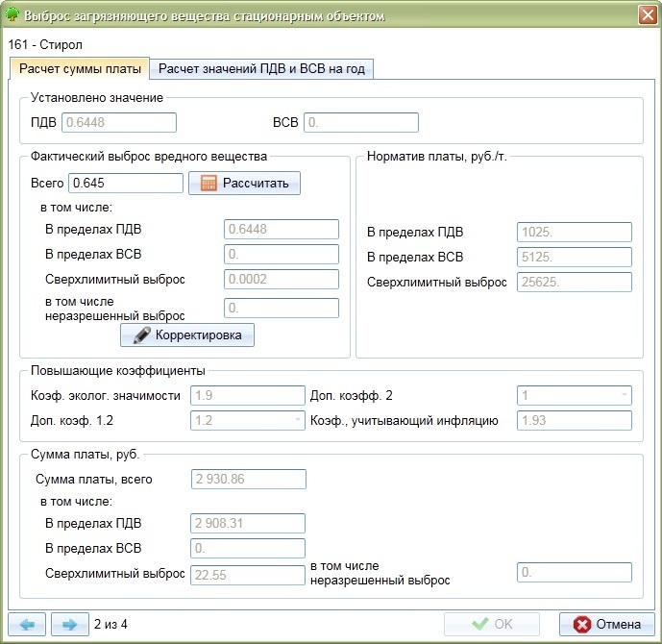Open Расчет значений ПДВ и ВСВ на год tab
The height and width of the screenshot is (644, 662).
pos(261,69)
